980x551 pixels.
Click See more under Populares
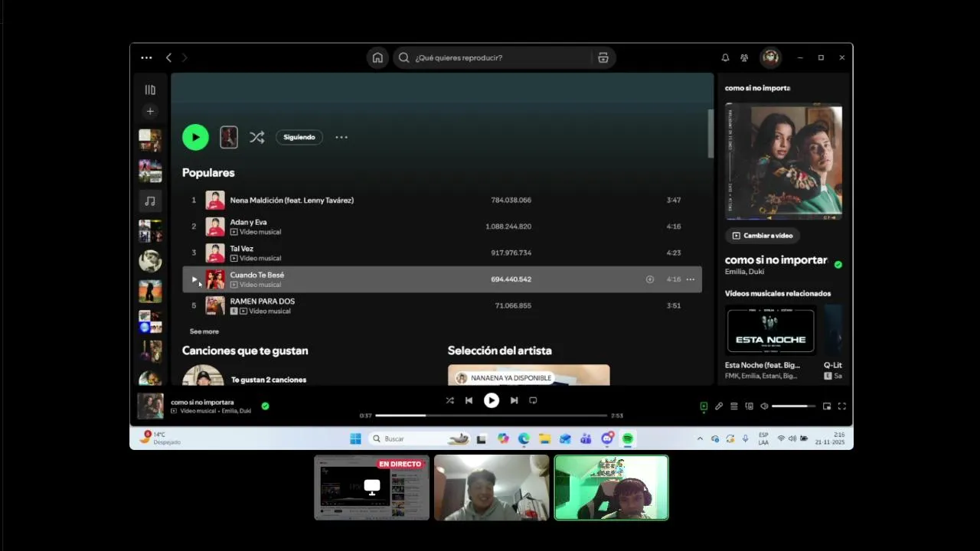(x=204, y=331)
